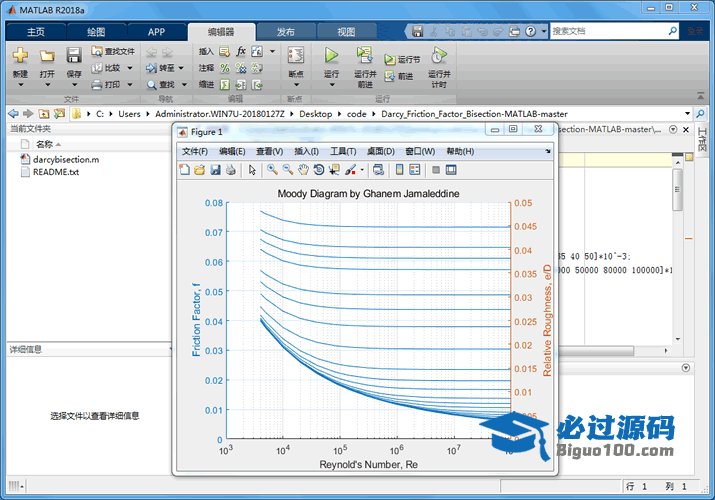Click the Go To (转至) button
715x500 pixels.
pyautogui.click(x=161, y=68)
